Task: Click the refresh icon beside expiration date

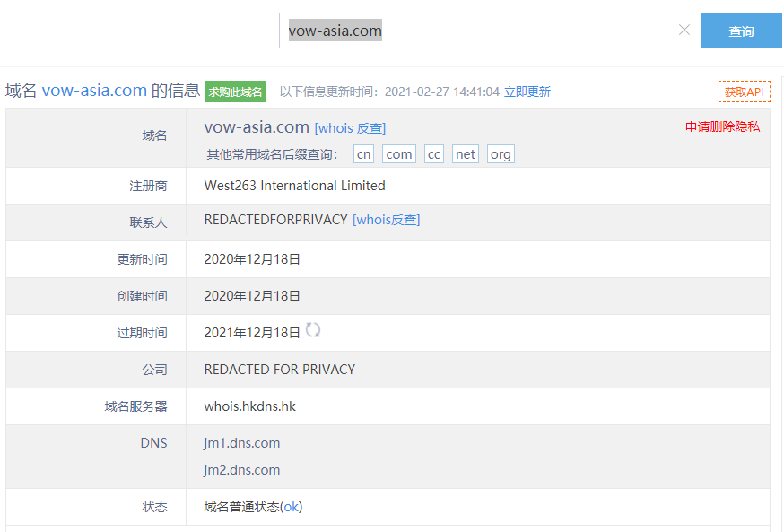Action: 313,331
